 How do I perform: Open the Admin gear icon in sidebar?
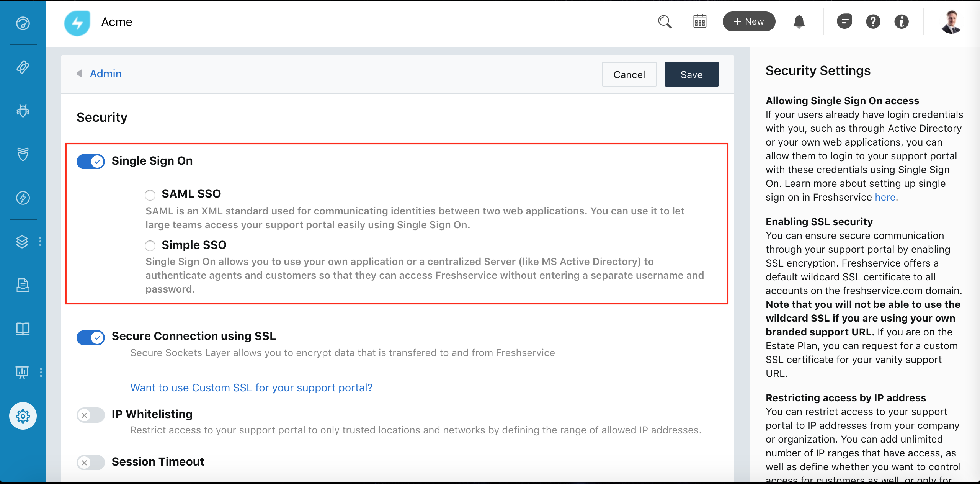(23, 416)
